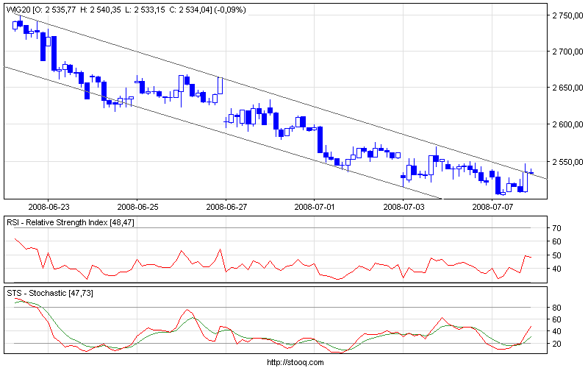
Task: Select the 2008-06-25 date label
Action: point(137,207)
